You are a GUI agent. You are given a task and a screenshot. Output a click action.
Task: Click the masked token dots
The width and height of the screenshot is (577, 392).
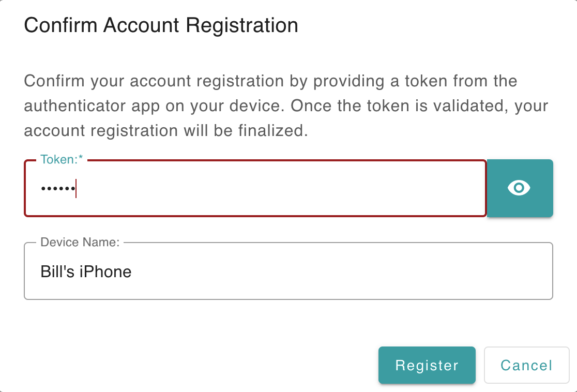(x=54, y=188)
